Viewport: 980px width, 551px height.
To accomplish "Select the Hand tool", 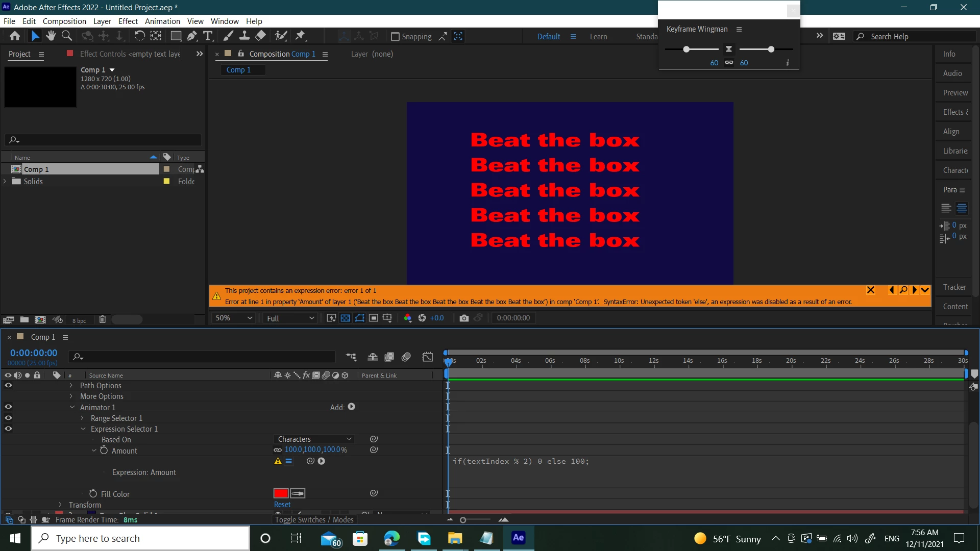I will pos(51,36).
